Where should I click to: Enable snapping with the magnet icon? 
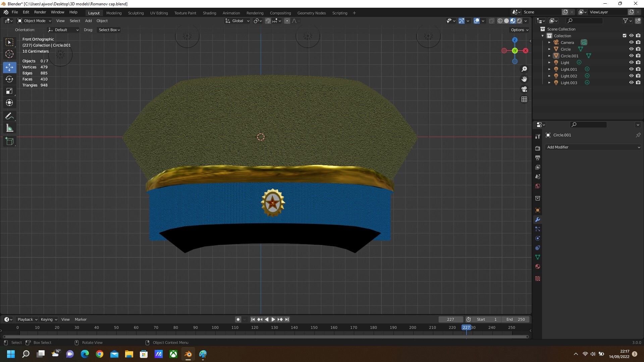click(268, 20)
